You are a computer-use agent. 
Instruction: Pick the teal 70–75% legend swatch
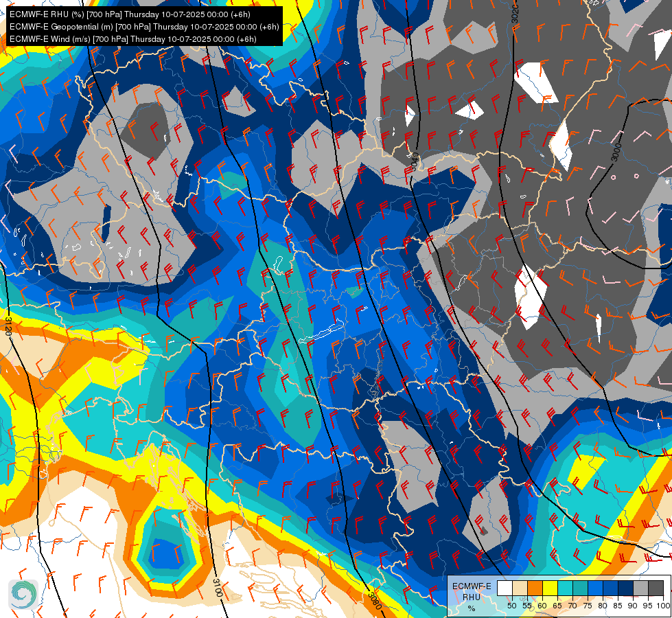pyautogui.click(x=580, y=588)
